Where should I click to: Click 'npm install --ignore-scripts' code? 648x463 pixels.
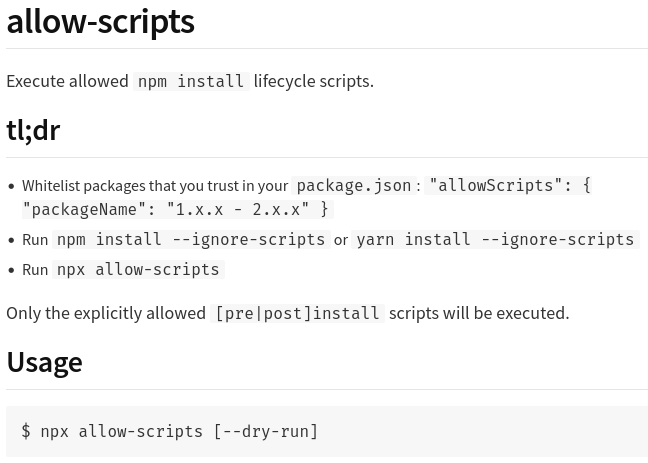(x=191, y=239)
